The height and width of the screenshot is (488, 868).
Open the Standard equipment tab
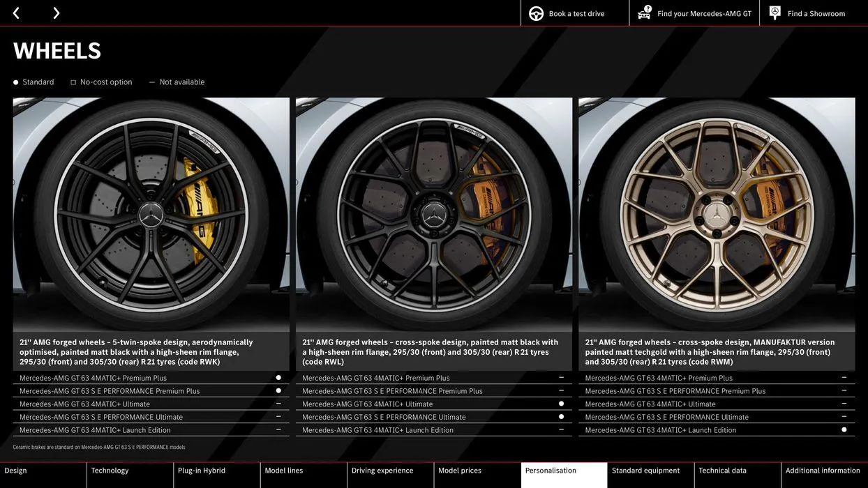click(651, 475)
